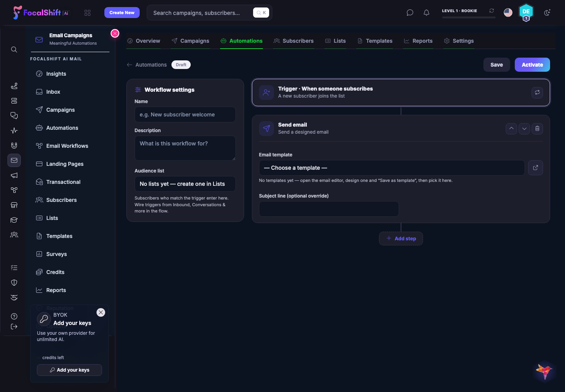The width and height of the screenshot is (565, 392).
Task: Open notifications bell
Action: tap(426, 13)
